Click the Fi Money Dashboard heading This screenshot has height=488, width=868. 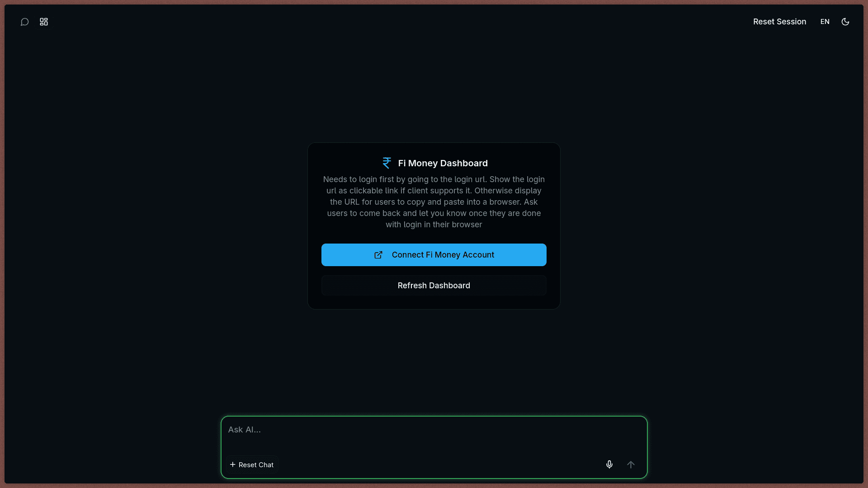(443, 163)
